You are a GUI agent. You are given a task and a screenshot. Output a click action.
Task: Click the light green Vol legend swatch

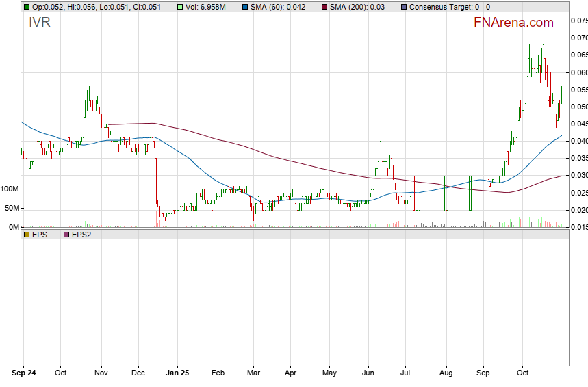tap(180, 7)
